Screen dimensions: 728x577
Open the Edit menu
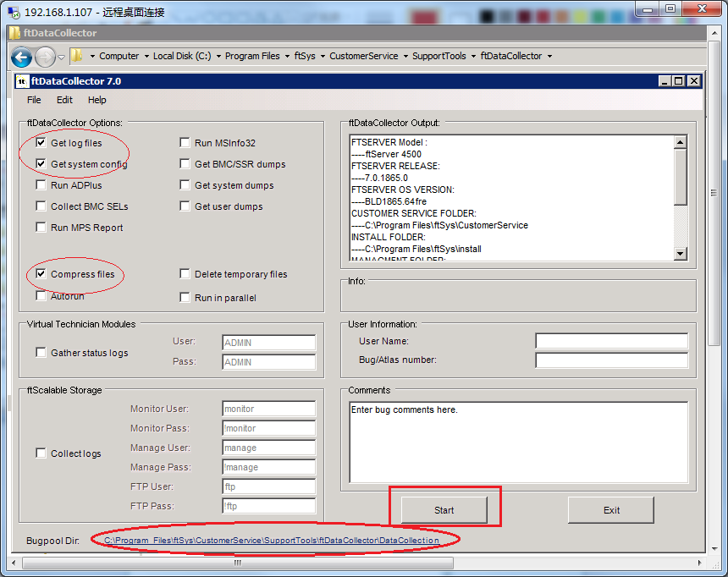(x=64, y=100)
